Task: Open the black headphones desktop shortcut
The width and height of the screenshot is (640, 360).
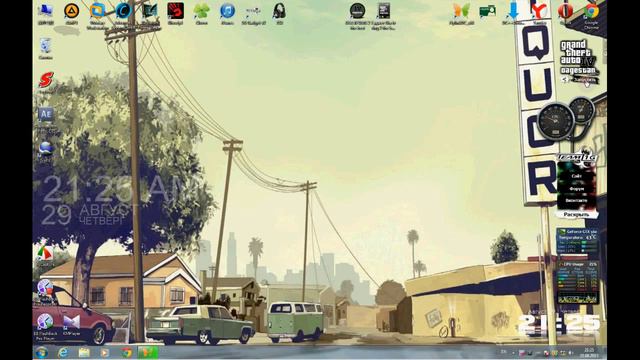Action: pos(279,13)
